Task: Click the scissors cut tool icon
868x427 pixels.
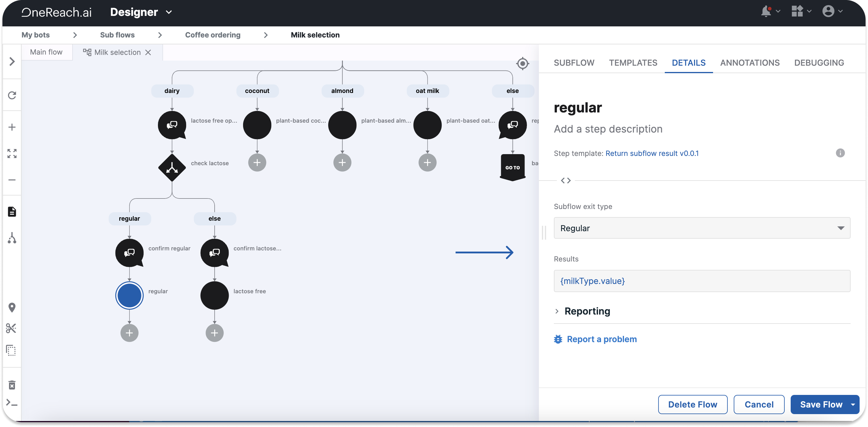Action: point(11,328)
